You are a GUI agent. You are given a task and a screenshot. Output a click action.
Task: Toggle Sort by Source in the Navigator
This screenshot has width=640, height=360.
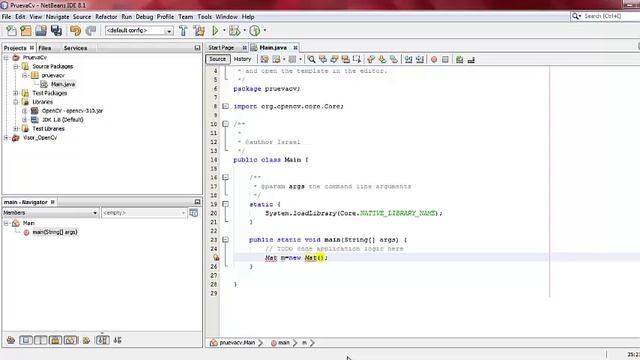coord(118,340)
